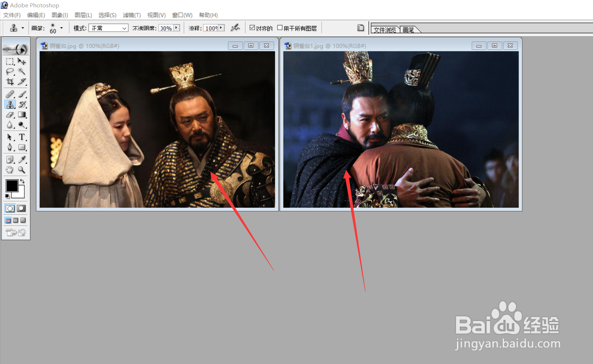Switch to the 文件浏览 tab
The width and height of the screenshot is (593, 364).
tap(385, 30)
